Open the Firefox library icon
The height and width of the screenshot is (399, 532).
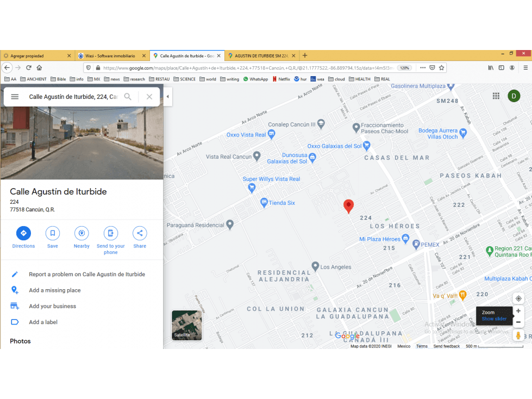pyautogui.click(x=491, y=67)
